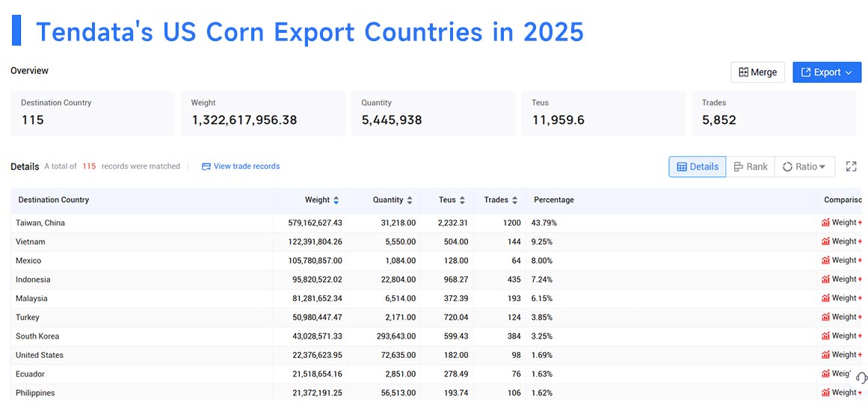868x411 pixels.
Task: Sort table by Quantity column arrows
Action: coord(410,200)
